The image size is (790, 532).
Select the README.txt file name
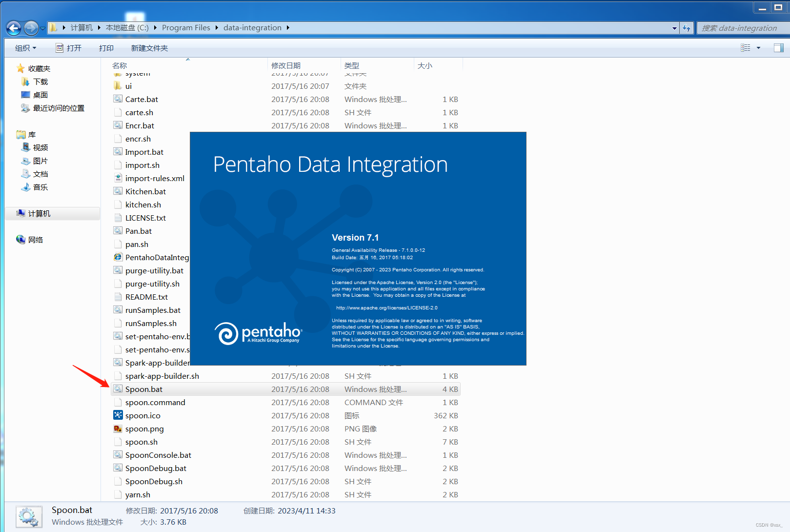coord(146,297)
